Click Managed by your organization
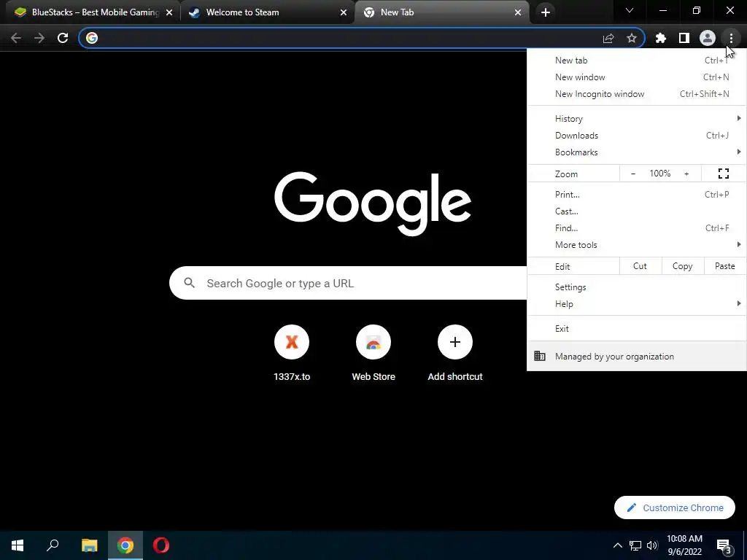Image resolution: width=747 pixels, height=560 pixels. (x=636, y=356)
